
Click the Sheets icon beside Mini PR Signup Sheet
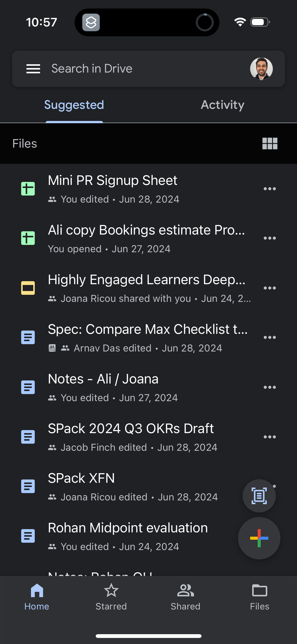[28, 189]
